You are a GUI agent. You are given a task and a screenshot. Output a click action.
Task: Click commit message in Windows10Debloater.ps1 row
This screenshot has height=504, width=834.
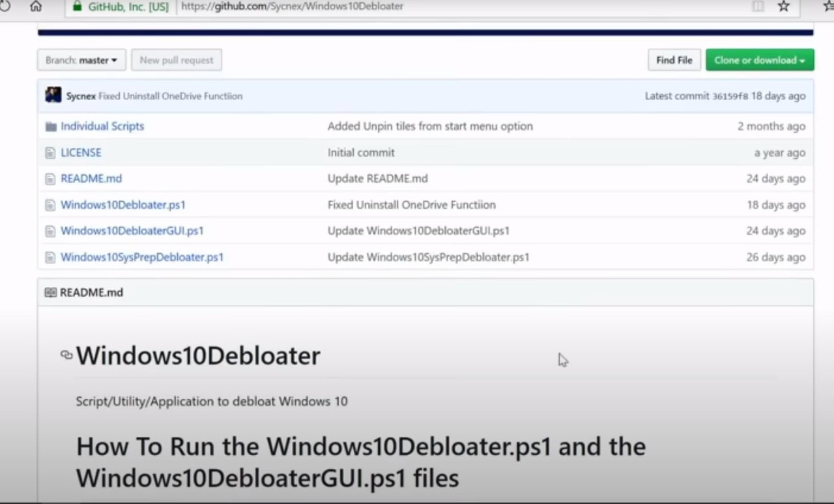(x=412, y=204)
